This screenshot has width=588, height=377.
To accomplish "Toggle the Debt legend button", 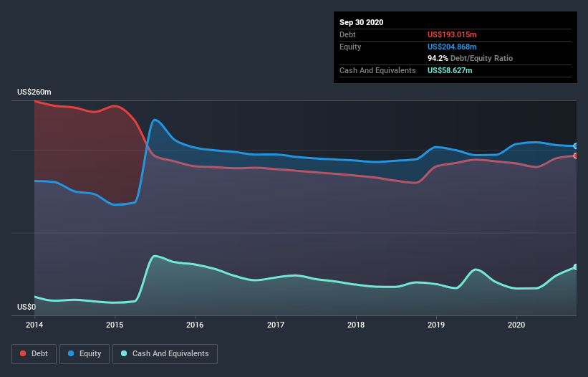I will (x=34, y=354).
